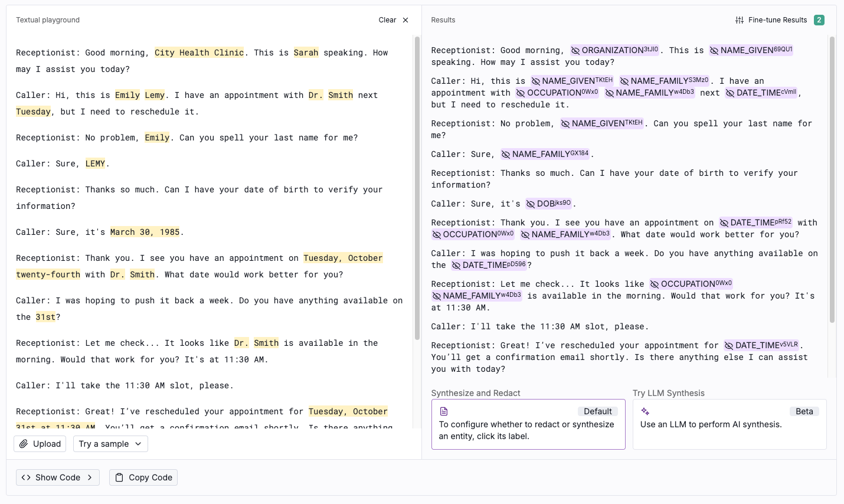Image resolution: width=844 pixels, height=504 pixels.
Task: Click the Show Code brackets icon
Action: [26, 477]
